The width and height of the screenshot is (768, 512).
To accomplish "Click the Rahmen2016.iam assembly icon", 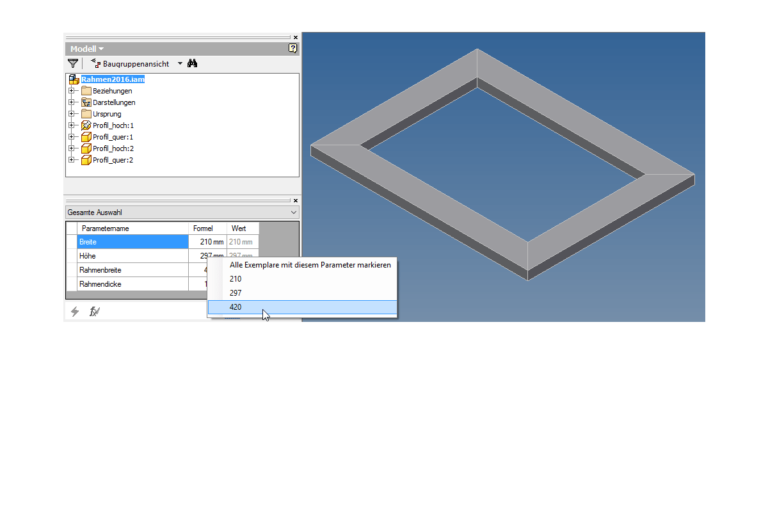I will 74,79.
